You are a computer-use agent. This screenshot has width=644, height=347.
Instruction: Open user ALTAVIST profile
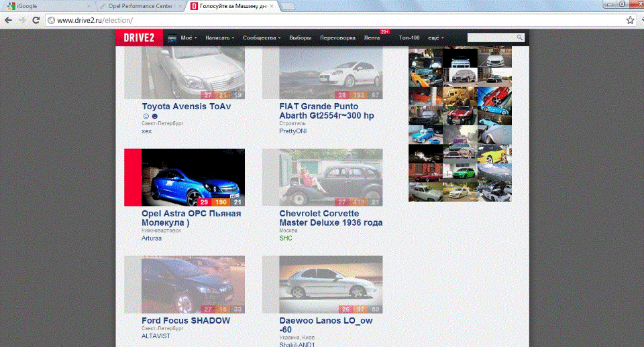click(156, 336)
